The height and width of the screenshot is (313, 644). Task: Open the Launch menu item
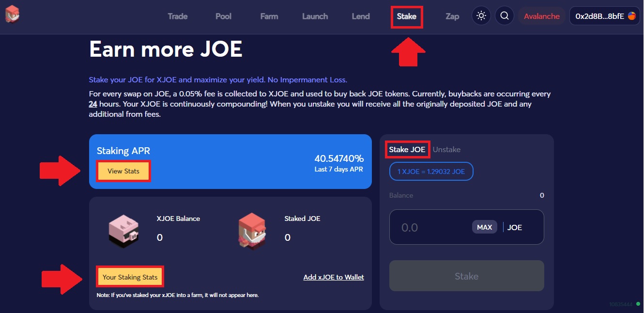[x=315, y=16]
